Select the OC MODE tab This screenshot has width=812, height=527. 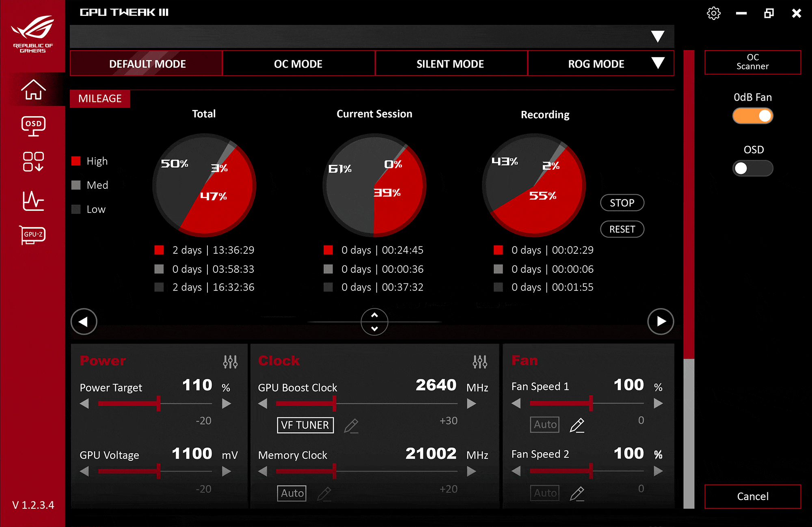(x=296, y=63)
